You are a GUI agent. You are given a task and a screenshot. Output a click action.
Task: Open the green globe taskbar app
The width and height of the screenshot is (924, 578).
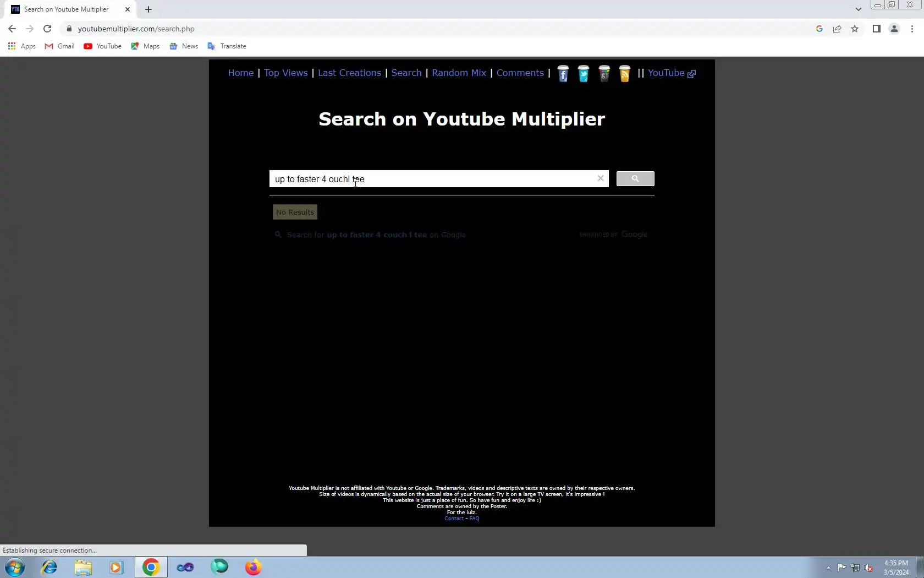point(219,567)
